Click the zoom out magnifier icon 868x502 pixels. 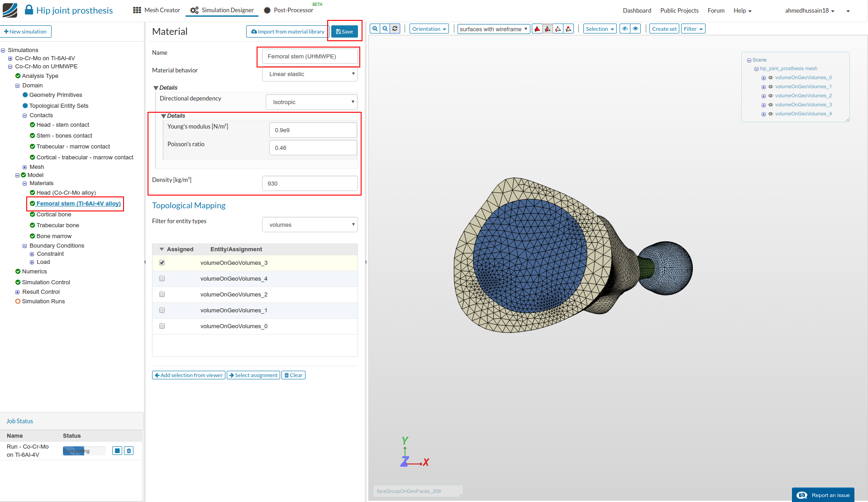point(385,29)
